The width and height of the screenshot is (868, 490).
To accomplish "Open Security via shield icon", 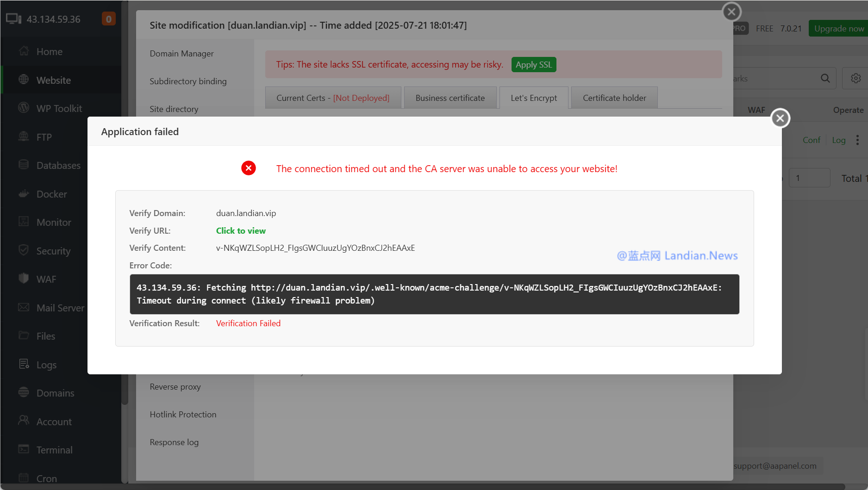I will click(24, 250).
